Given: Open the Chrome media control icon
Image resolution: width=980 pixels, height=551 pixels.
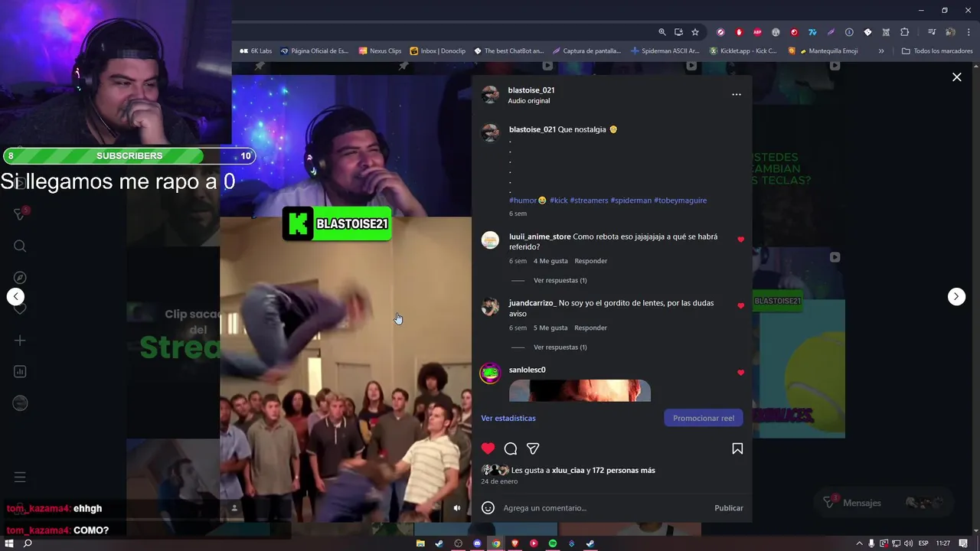Looking at the screenshot, I should coord(932,32).
